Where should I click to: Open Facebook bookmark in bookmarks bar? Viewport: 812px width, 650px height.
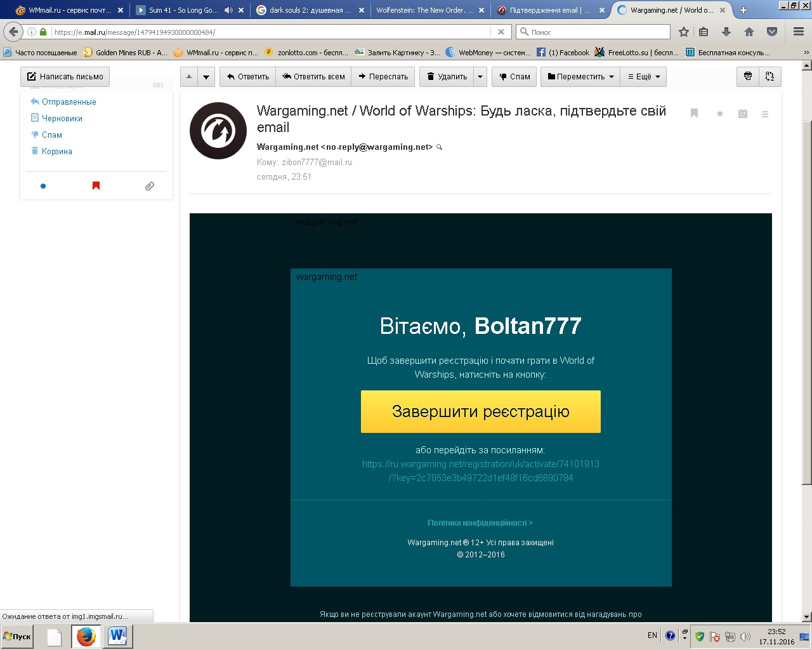click(563, 52)
